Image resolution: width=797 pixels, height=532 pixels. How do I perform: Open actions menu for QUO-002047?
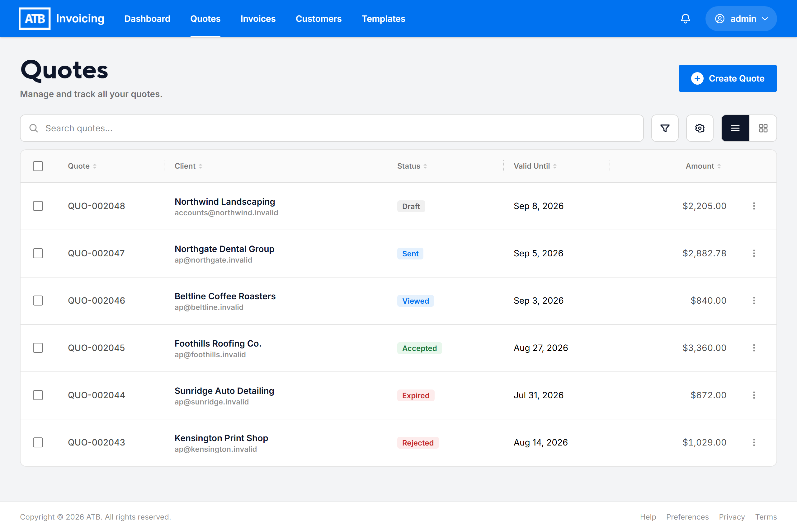point(754,254)
